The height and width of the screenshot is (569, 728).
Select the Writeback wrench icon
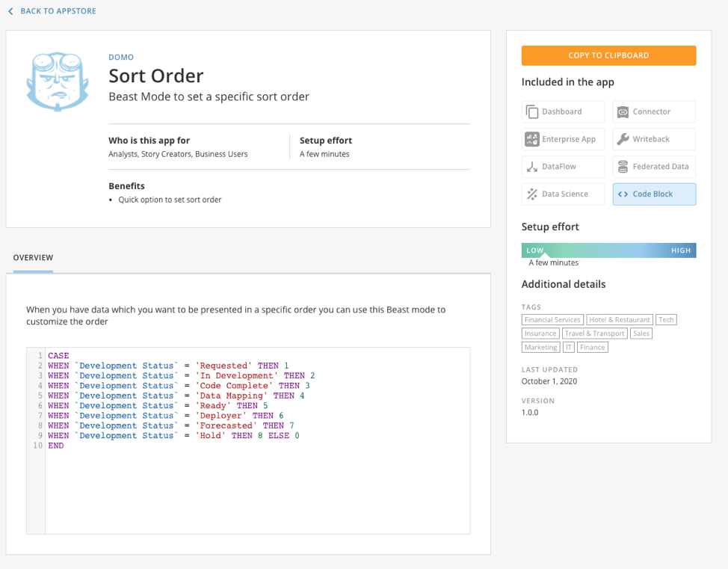(623, 139)
